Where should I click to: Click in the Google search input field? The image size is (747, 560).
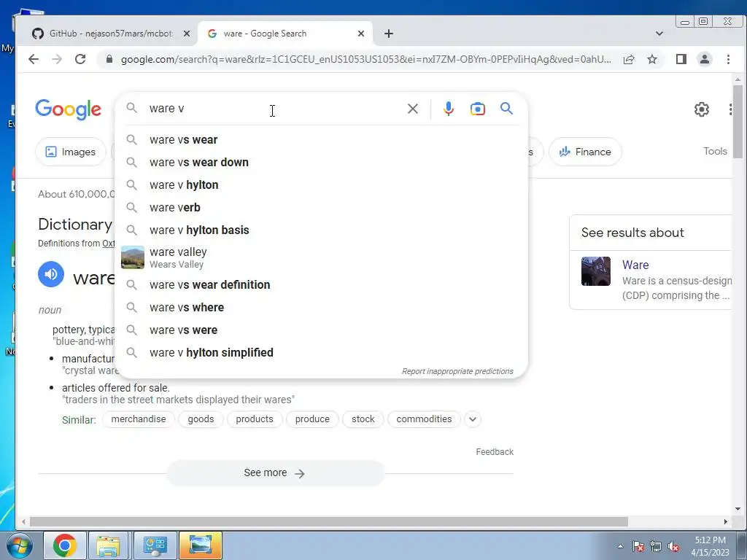click(274, 109)
